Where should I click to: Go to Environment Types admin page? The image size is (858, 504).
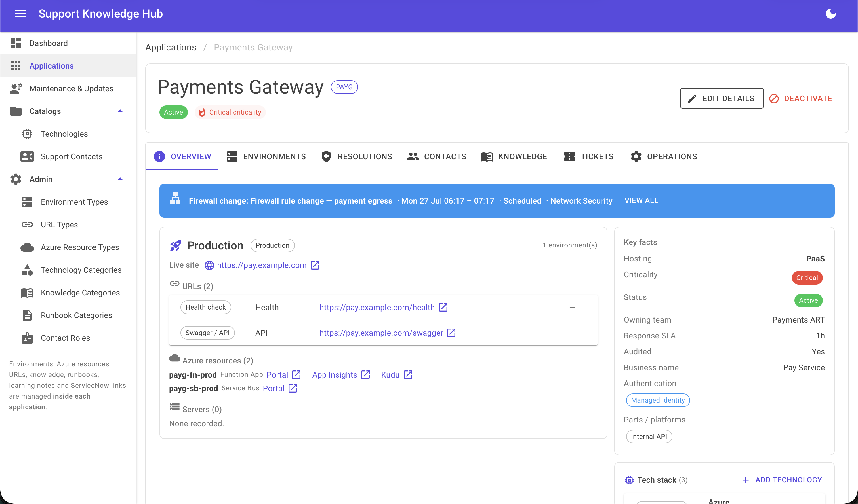click(x=68, y=202)
